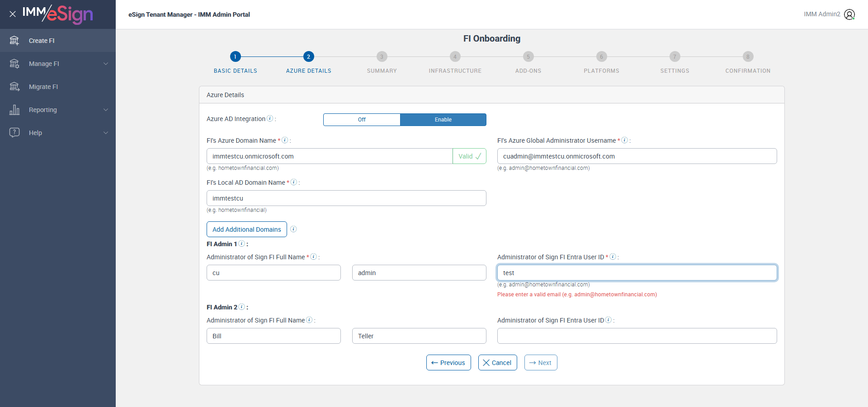This screenshot has height=407, width=868.
Task: Click info icon beside FI's Azure Domain Name
Action: coord(285,140)
